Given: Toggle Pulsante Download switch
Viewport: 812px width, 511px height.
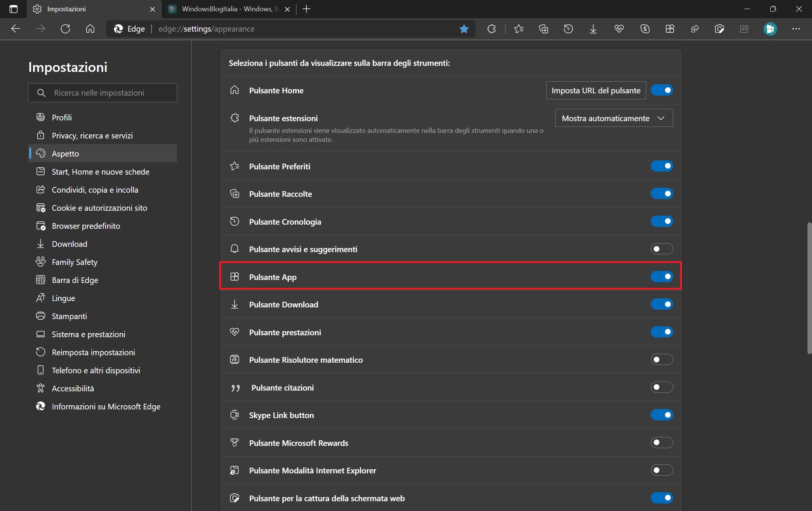Looking at the screenshot, I should [x=662, y=304].
